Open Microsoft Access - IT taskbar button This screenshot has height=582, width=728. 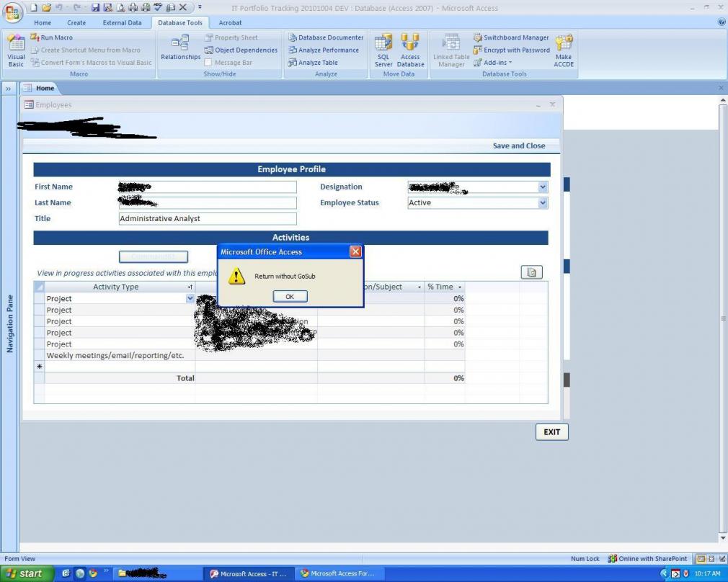click(x=249, y=573)
